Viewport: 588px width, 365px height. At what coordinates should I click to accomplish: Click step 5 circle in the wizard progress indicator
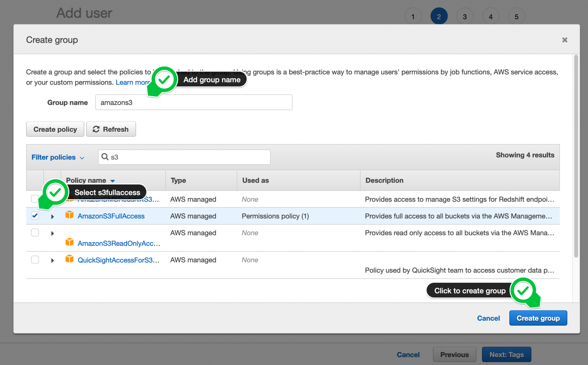pyautogui.click(x=517, y=16)
